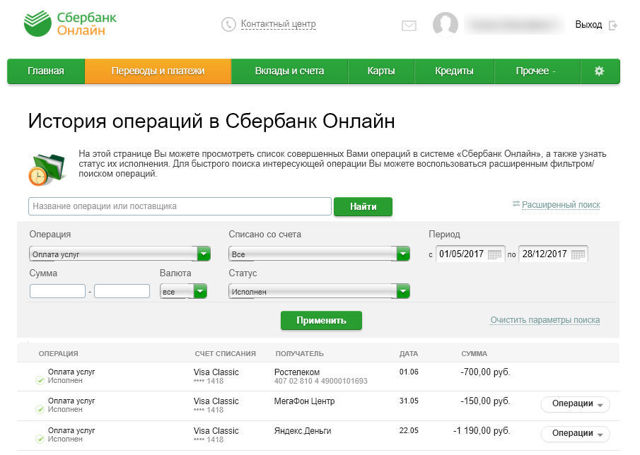Open the Яндекс.Деньги Оплата услуг operation
The height and width of the screenshot is (455, 640).
(x=71, y=431)
